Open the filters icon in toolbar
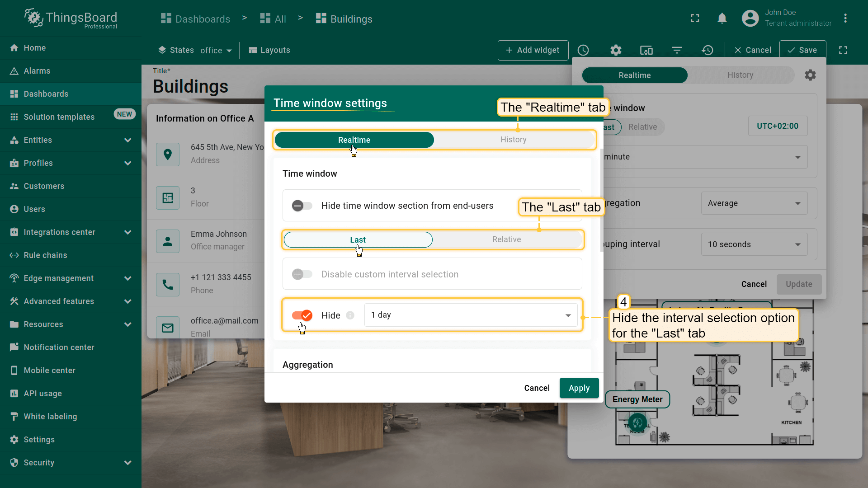Image resolution: width=868 pixels, height=488 pixels. click(677, 50)
